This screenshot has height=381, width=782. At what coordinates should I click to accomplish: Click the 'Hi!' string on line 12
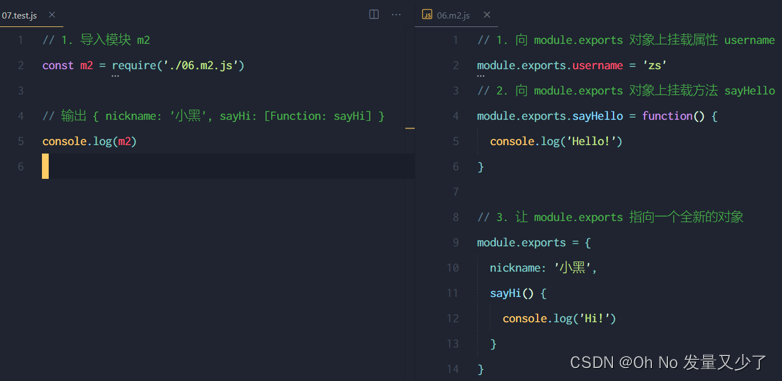(x=594, y=318)
